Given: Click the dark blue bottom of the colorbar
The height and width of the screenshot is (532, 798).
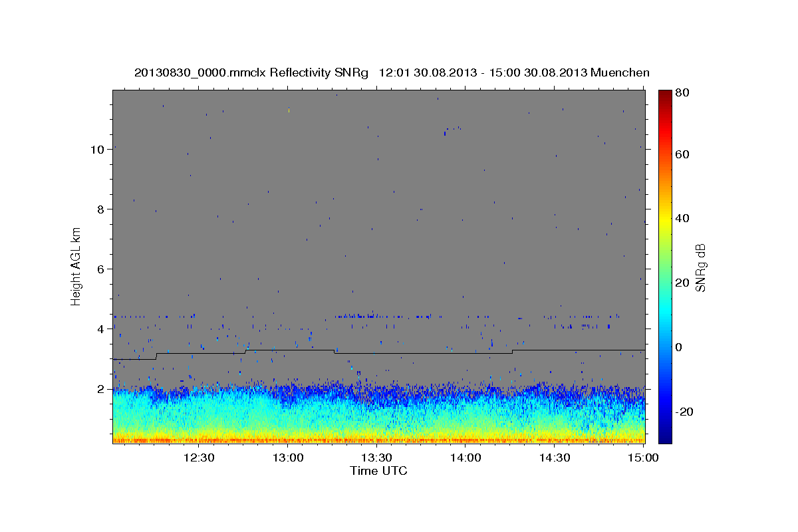Looking at the screenshot, I should click(665, 436).
